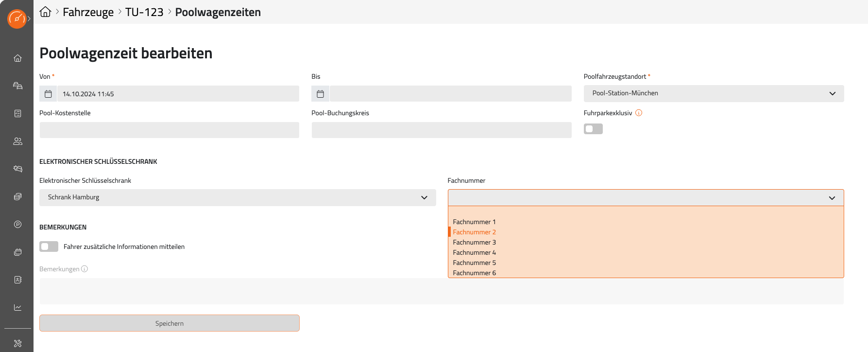This screenshot has height=352, width=868.
Task: Click the Speichern button
Action: tap(169, 323)
